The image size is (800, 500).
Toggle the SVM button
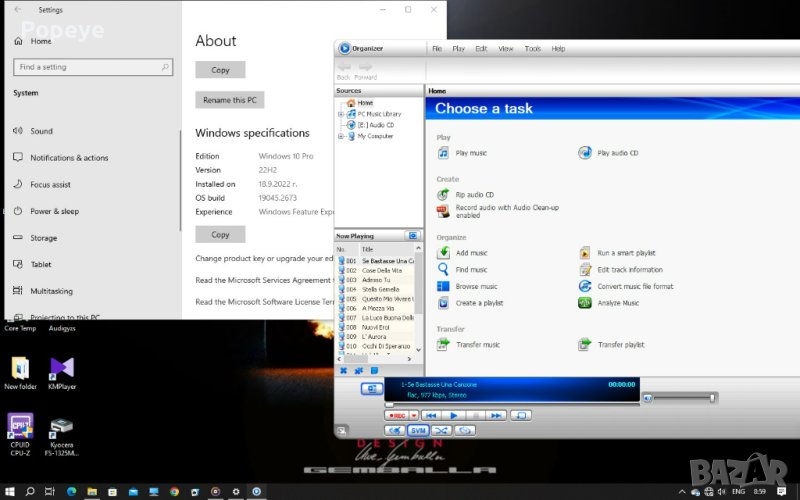pyautogui.click(x=418, y=430)
